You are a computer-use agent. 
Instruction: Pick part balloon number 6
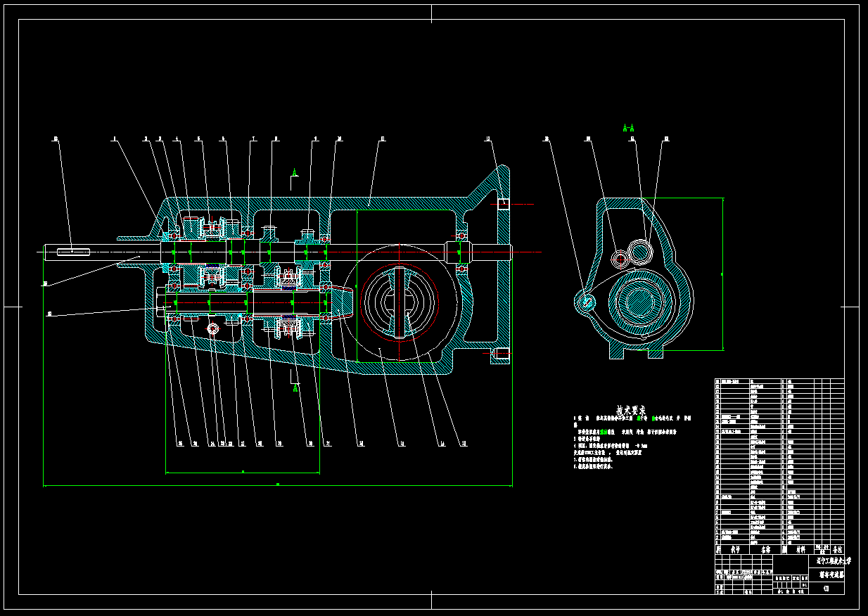click(x=223, y=139)
